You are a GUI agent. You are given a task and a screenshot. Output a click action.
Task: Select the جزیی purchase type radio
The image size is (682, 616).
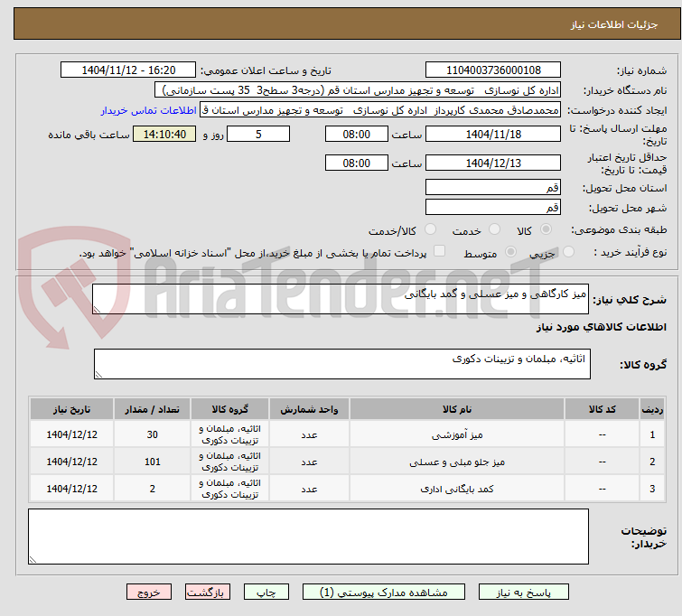tap(568, 252)
